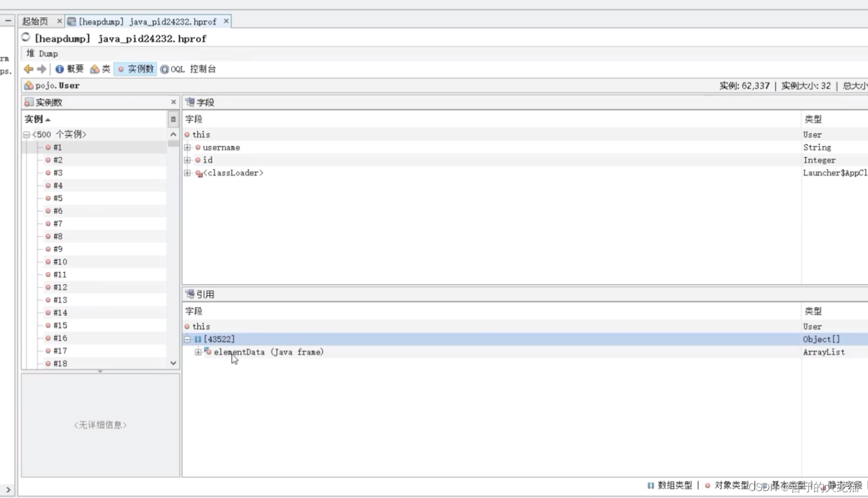Select instance #9
The height and width of the screenshot is (498, 868).
(94, 249)
